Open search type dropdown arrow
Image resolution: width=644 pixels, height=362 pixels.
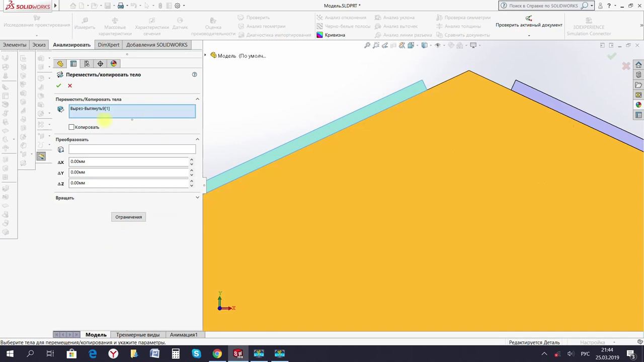coord(592,6)
